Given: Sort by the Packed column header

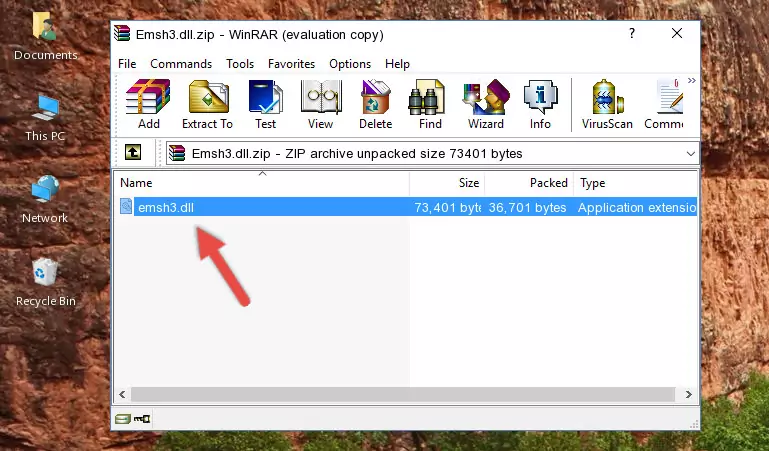Looking at the screenshot, I should (x=529, y=183).
